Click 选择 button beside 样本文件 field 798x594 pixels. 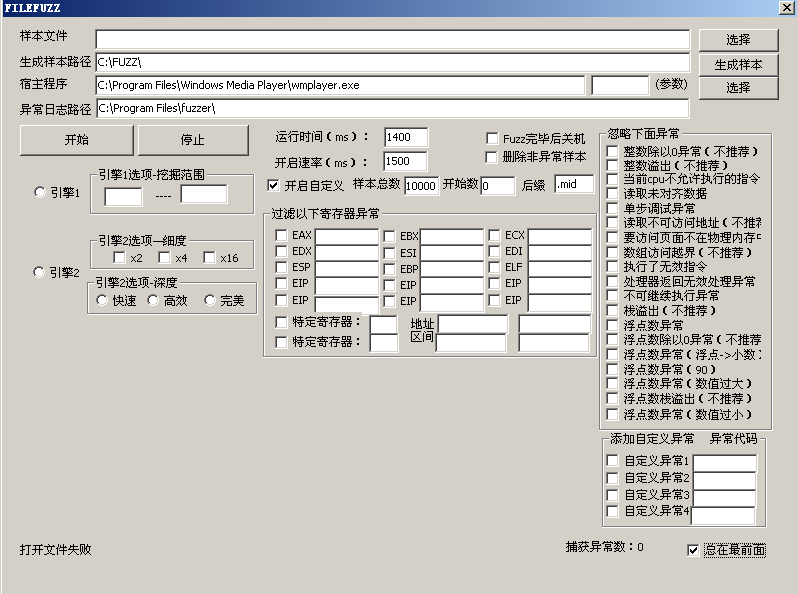point(738,40)
